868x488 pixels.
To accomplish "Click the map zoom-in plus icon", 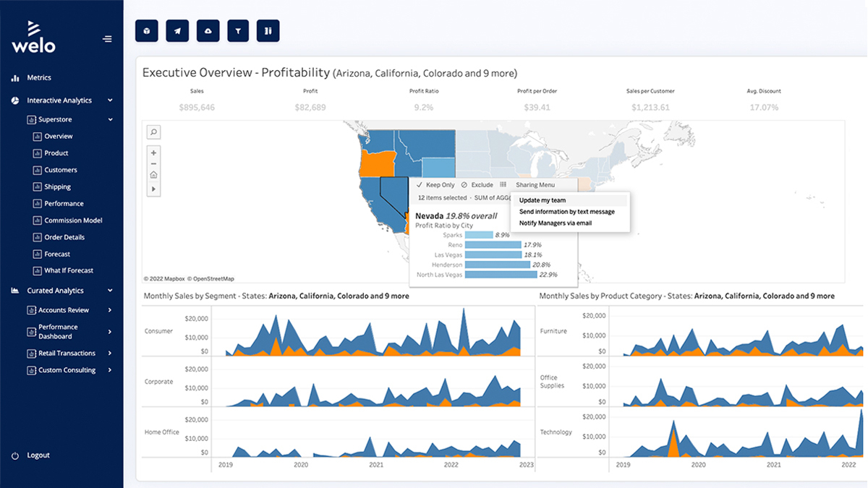I will click(x=153, y=153).
